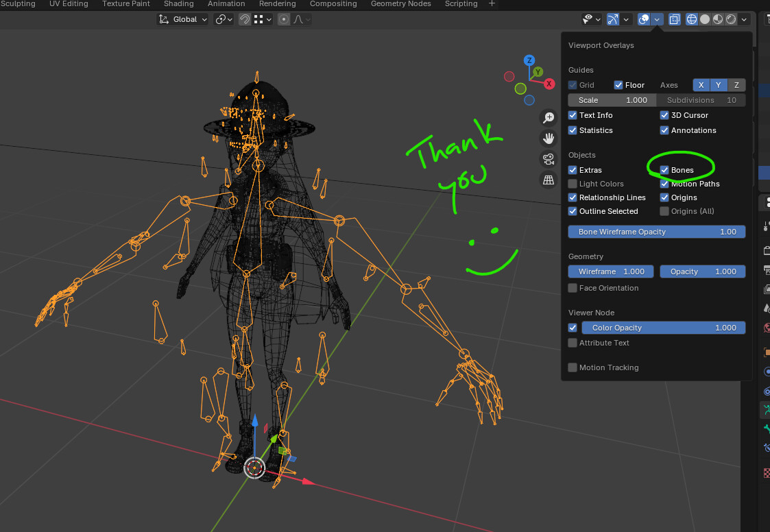Uncheck the Statistics checkbox
The image size is (770, 532).
point(573,130)
